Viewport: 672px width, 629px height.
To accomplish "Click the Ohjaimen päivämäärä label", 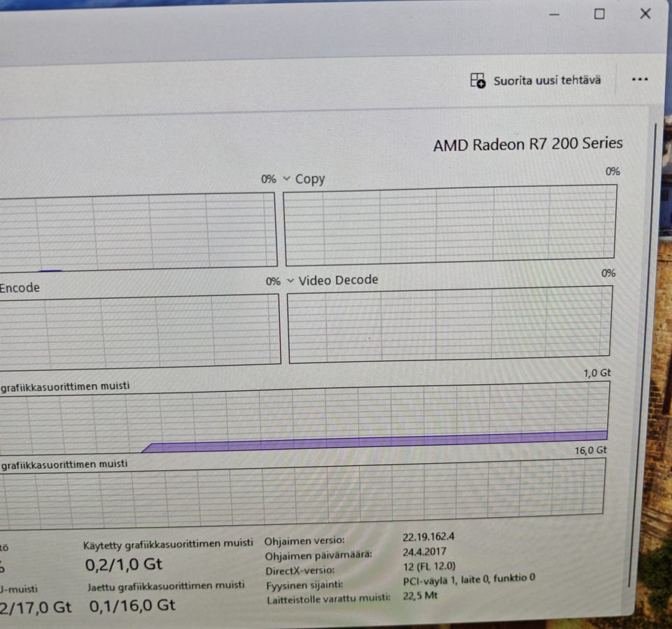I will (x=318, y=556).
